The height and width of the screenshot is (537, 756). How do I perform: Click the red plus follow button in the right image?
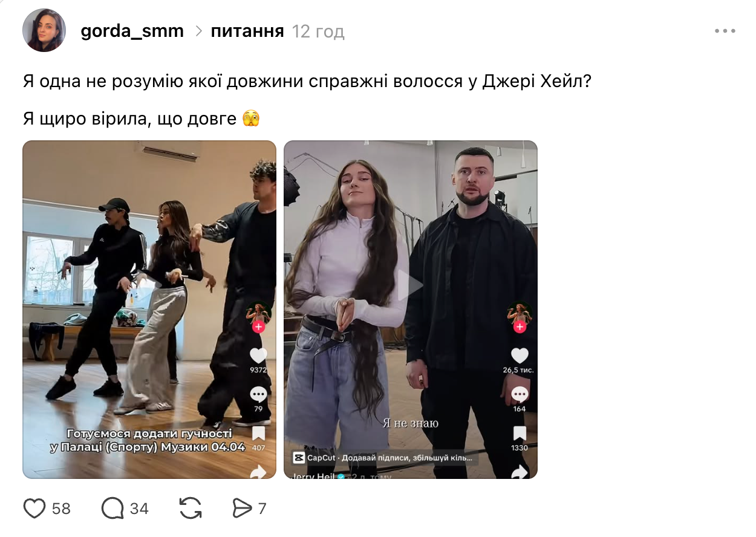point(520,327)
